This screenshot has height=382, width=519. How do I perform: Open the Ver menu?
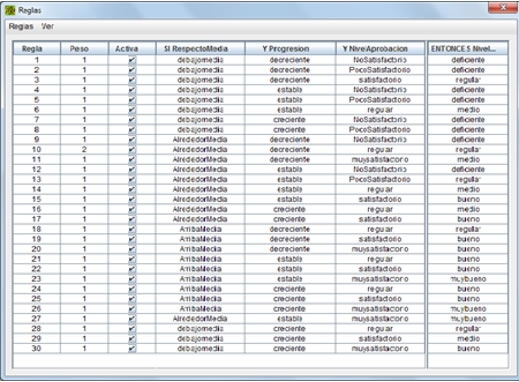coord(48,27)
